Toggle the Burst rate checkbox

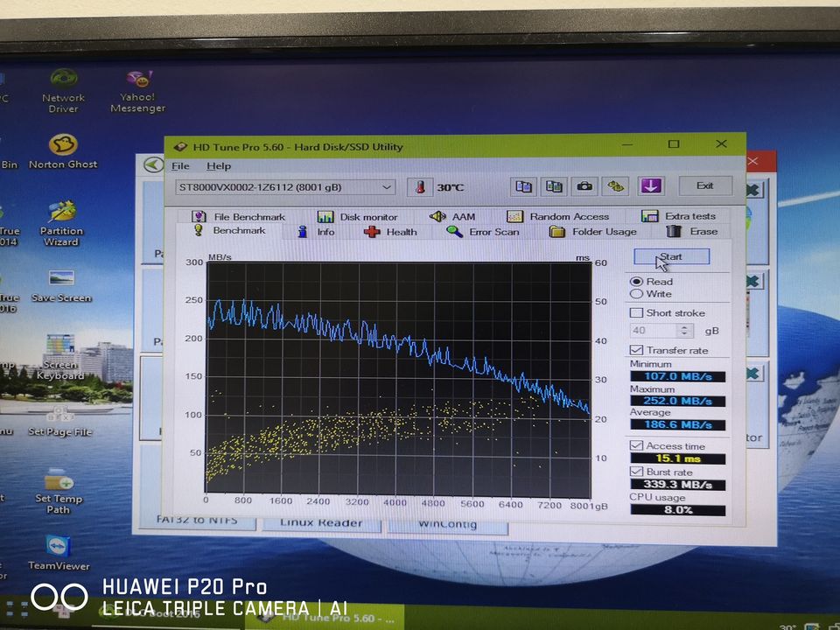tap(637, 472)
